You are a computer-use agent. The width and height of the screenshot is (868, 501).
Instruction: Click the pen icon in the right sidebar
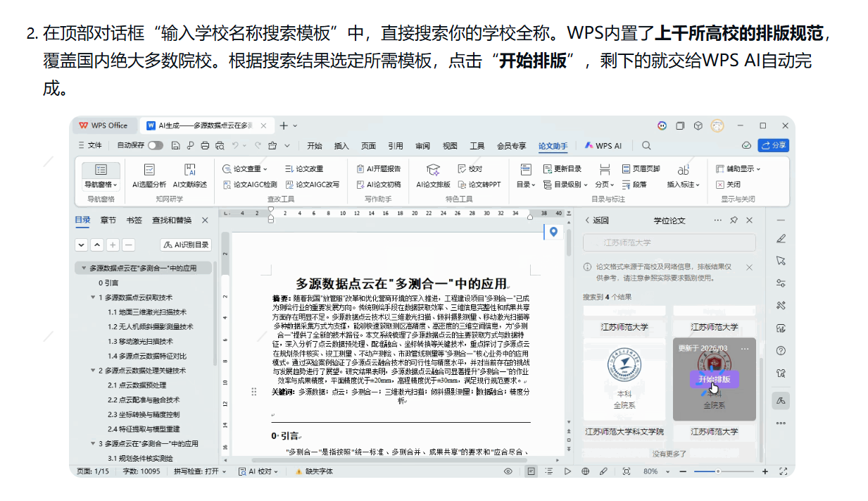point(781,238)
